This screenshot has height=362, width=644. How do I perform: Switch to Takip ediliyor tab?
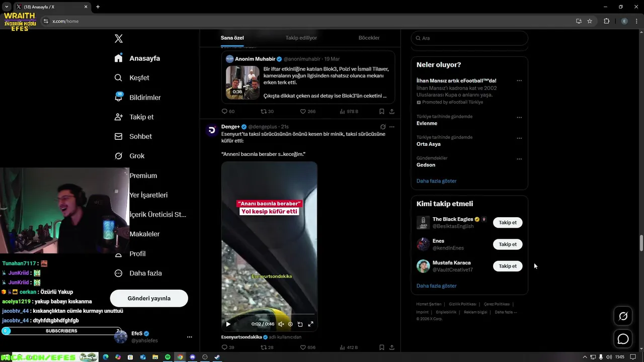pos(301,38)
